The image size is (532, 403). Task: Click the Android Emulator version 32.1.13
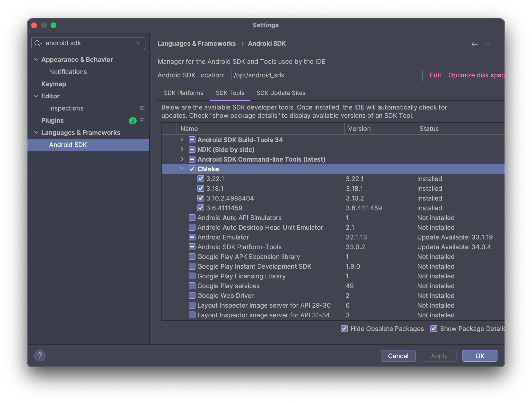(x=356, y=237)
